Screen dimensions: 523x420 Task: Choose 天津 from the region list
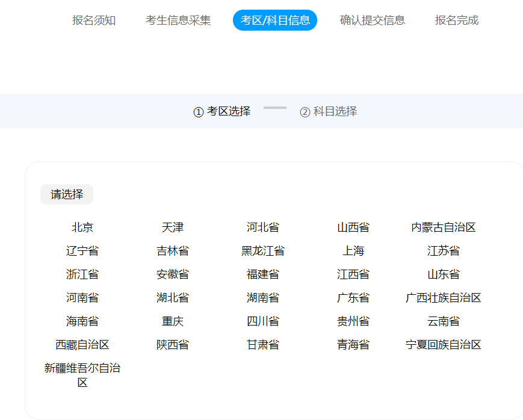[173, 227]
